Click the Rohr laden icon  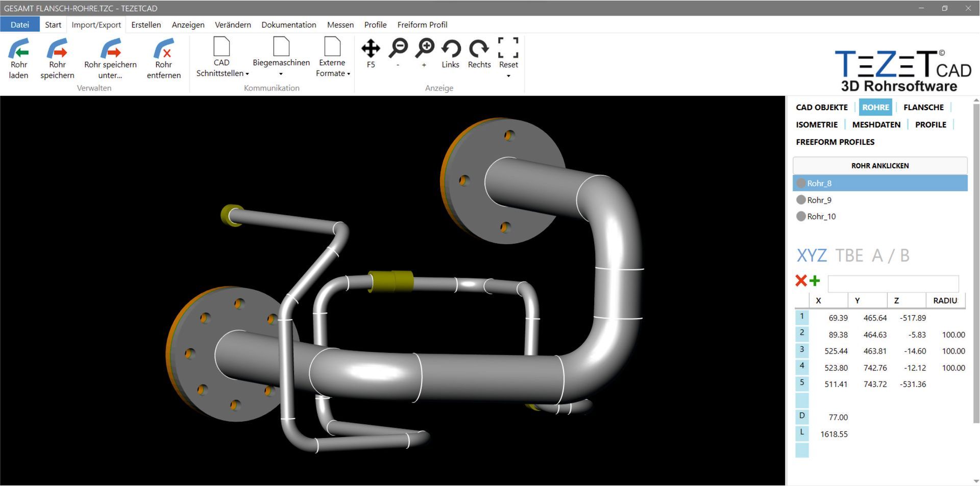click(x=18, y=49)
